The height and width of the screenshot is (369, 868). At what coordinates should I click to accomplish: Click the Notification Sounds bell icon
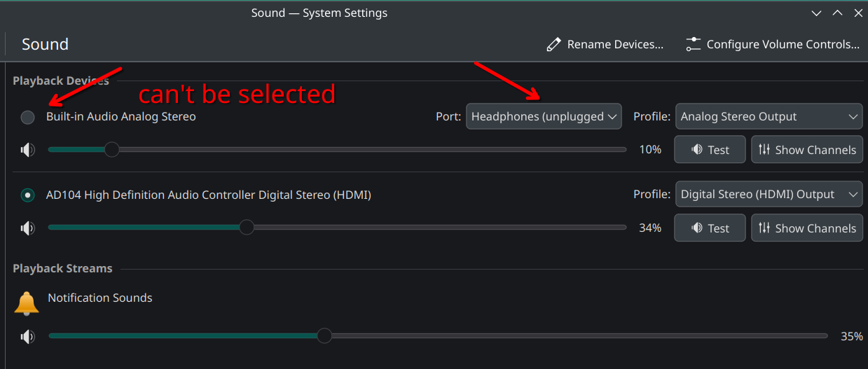click(x=27, y=303)
